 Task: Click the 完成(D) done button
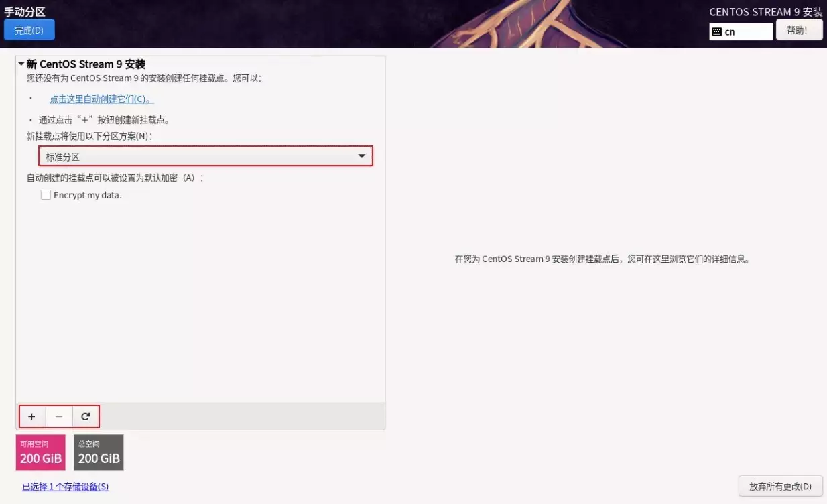tap(29, 30)
